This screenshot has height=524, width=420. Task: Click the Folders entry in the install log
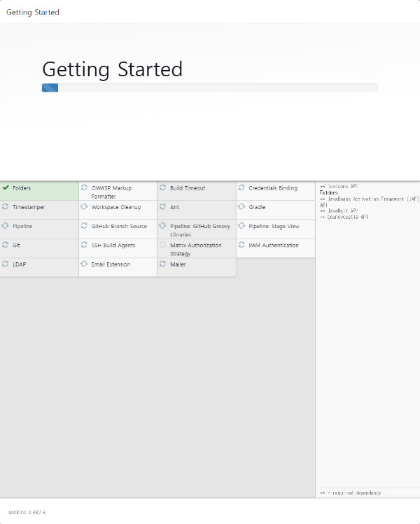pyautogui.click(x=329, y=192)
